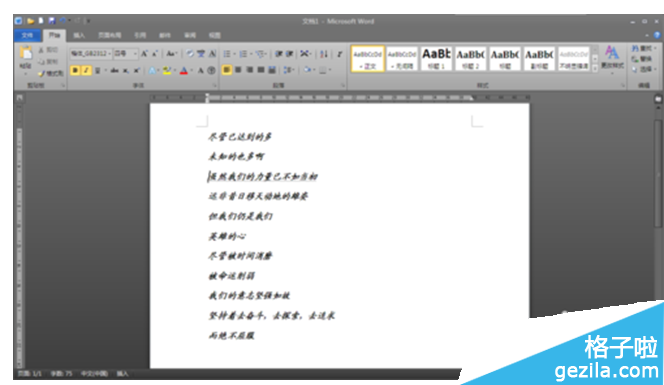Image resolution: width=664 pixels, height=385 pixels.
Task: Click the Find button in the editing group
Action: pyautogui.click(x=642, y=49)
